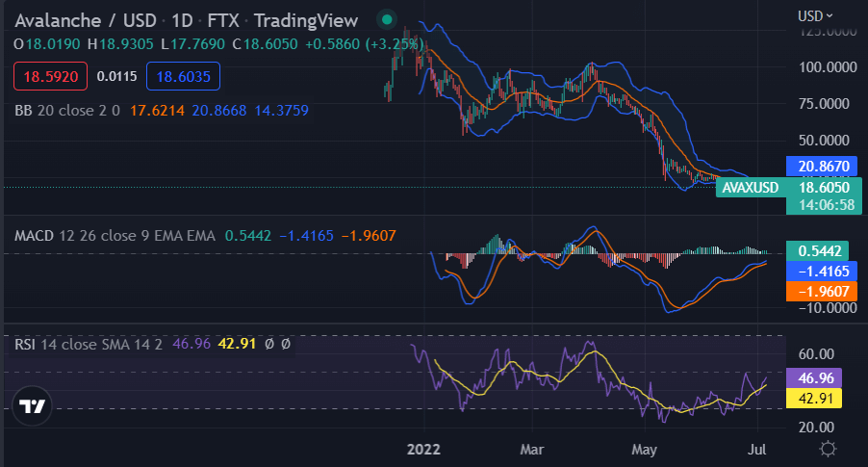
Task: Click the 75.0000 price axis label
Action: [x=824, y=104]
